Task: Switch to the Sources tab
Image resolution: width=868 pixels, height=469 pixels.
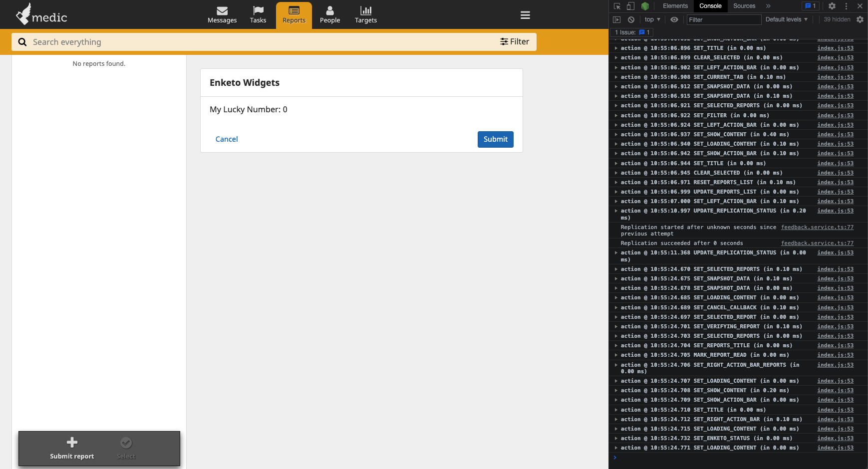Action: 744,6
